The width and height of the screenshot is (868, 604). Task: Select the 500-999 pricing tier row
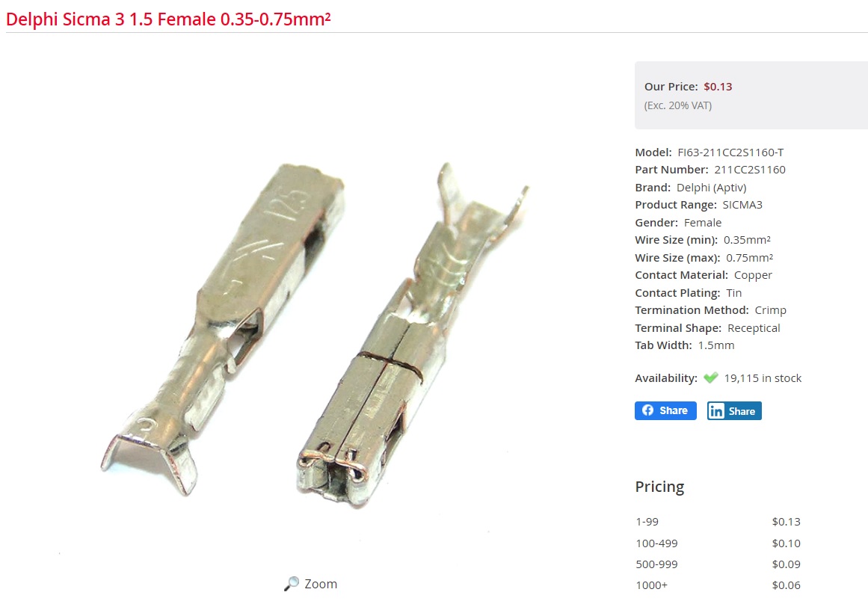coord(718,564)
